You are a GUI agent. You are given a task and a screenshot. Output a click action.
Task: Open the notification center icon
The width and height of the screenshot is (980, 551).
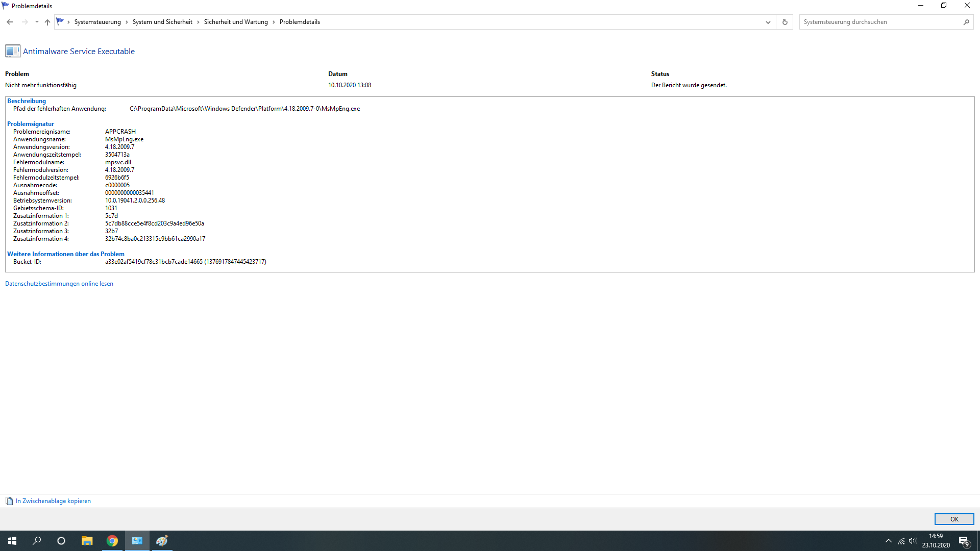[x=964, y=541]
